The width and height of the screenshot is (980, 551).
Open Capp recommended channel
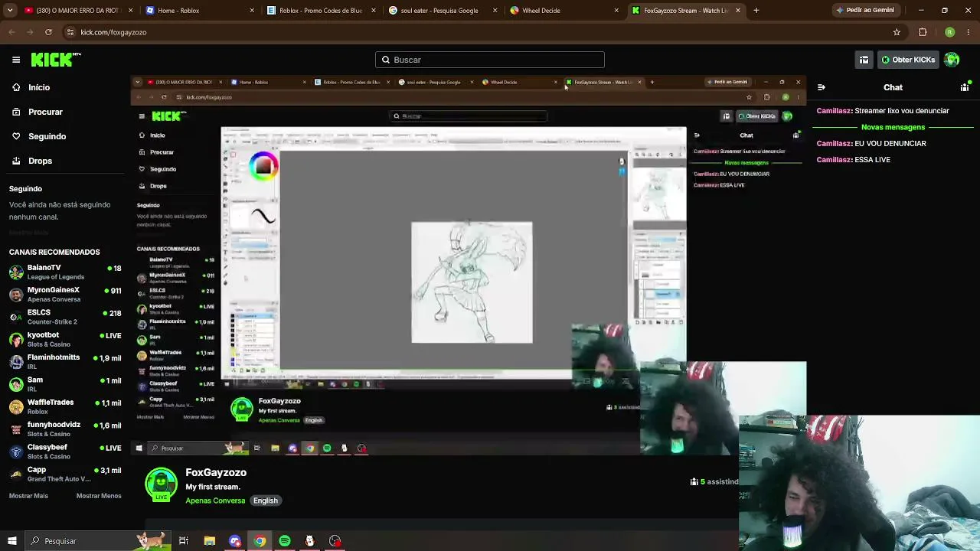point(65,474)
